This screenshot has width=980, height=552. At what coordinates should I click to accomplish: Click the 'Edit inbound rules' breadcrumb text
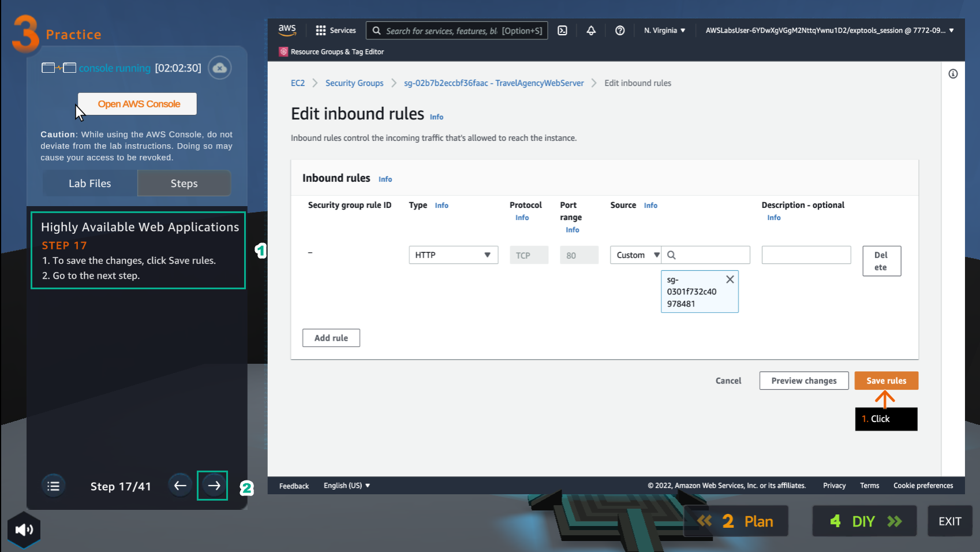click(638, 83)
